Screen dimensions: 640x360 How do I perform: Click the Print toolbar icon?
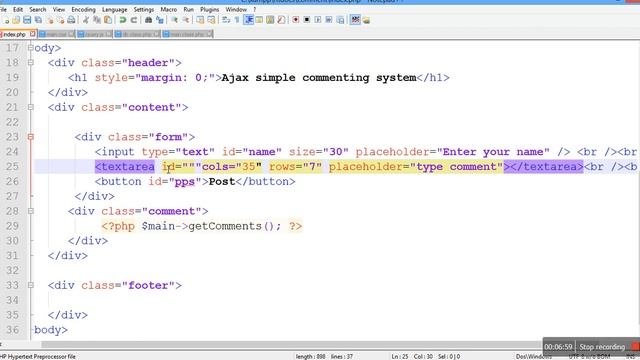(x=71, y=20)
